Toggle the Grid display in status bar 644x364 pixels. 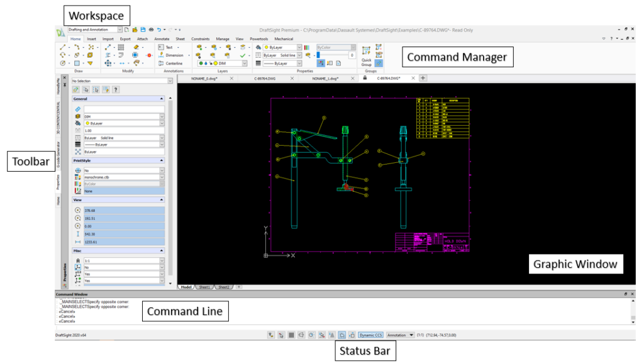coord(291,336)
